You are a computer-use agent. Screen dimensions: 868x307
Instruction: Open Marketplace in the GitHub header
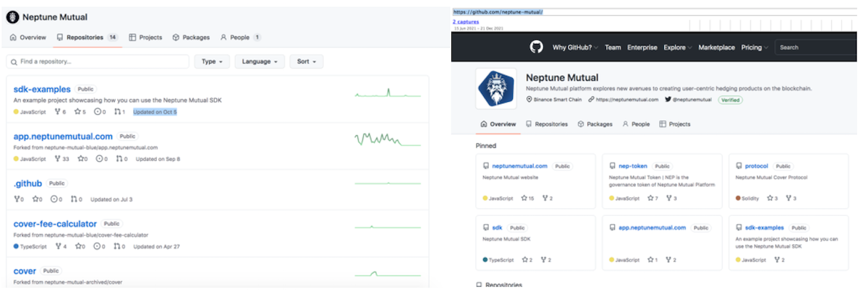717,48
